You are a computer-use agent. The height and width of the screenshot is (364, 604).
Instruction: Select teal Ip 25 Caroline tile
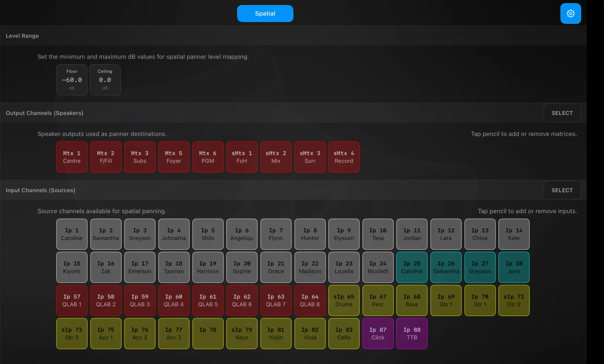coord(412,267)
